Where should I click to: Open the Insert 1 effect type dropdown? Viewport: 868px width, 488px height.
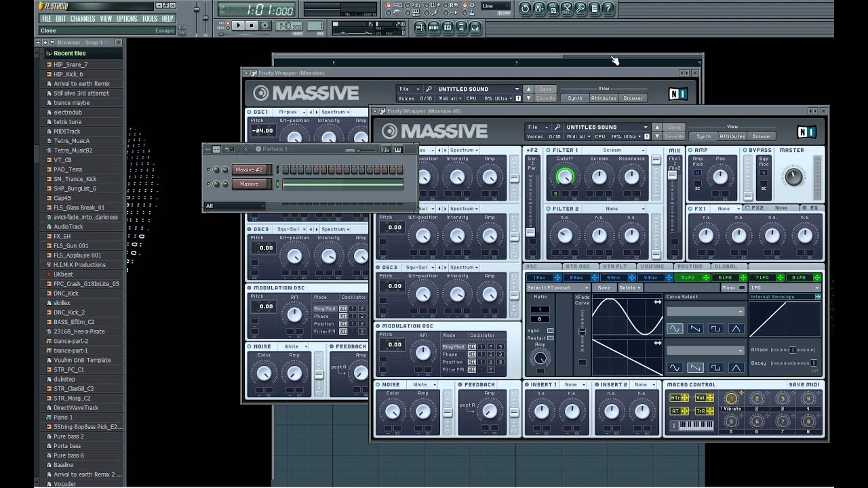[574, 384]
